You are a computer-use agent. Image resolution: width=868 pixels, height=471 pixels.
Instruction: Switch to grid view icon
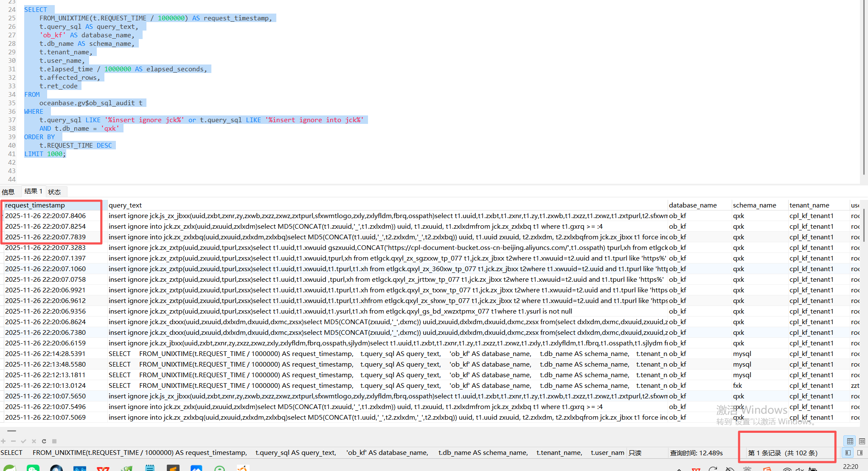[850, 441]
